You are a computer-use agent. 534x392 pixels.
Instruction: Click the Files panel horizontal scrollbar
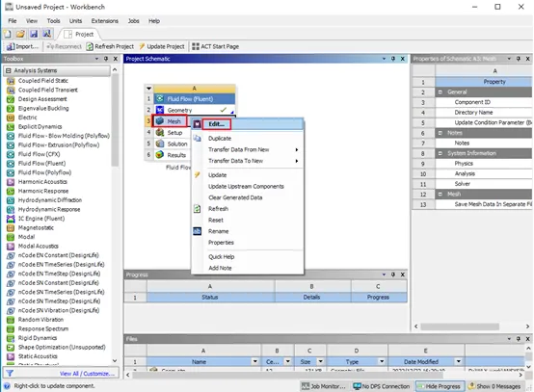pyautogui.click(x=287, y=375)
